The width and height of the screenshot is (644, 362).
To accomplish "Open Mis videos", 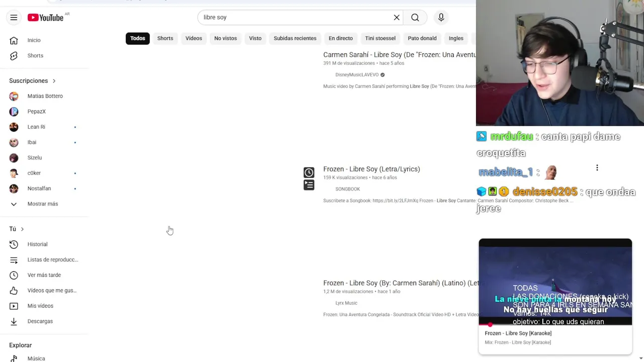I will (x=40, y=306).
